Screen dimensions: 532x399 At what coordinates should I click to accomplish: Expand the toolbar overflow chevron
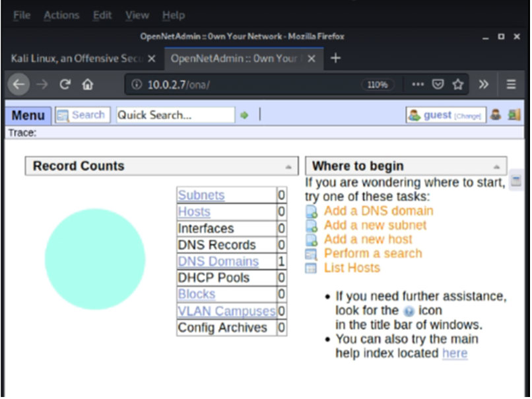484,85
